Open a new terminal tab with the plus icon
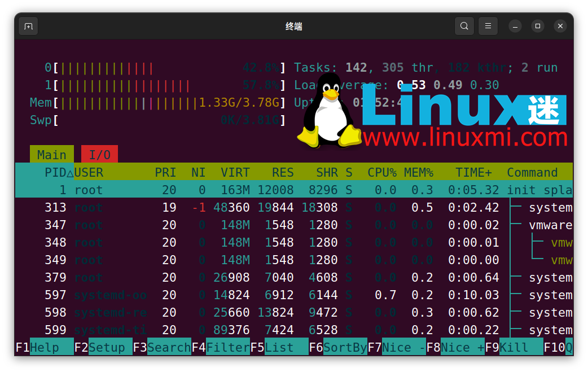This screenshot has height=372, width=588. (29, 27)
